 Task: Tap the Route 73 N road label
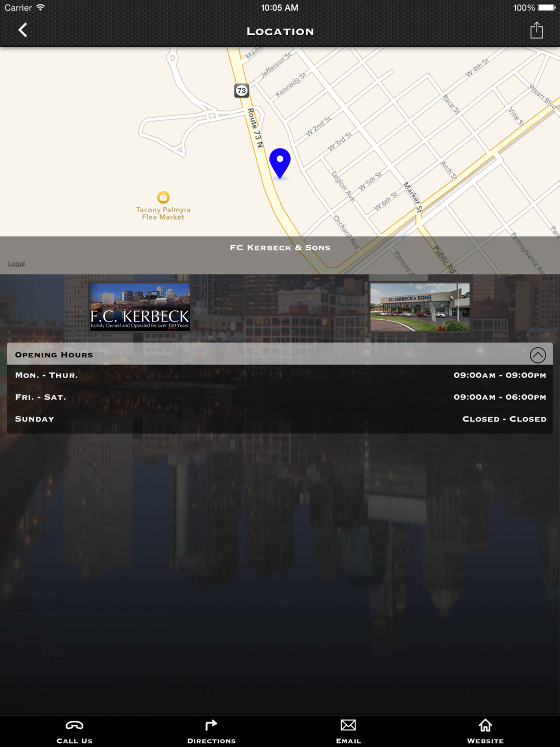point(255,128)
